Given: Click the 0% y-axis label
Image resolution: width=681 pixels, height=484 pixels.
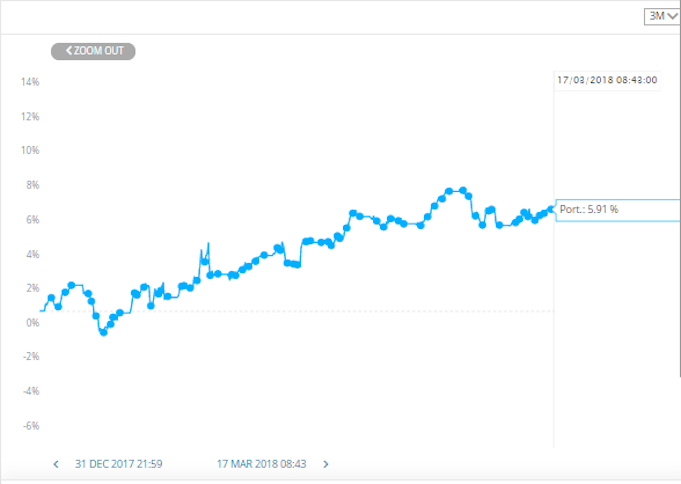Looking at the screenshot, I should click(33, 323).
